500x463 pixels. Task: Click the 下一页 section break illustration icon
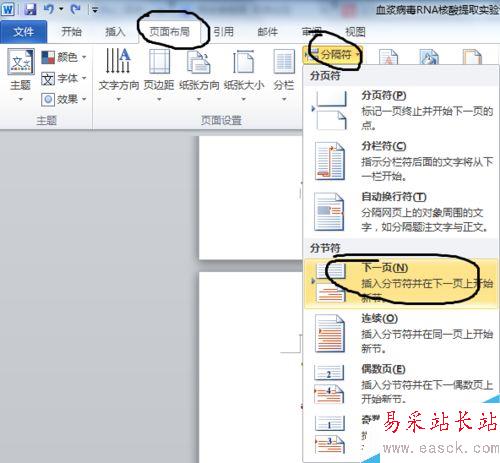click(x=330, y=283)
